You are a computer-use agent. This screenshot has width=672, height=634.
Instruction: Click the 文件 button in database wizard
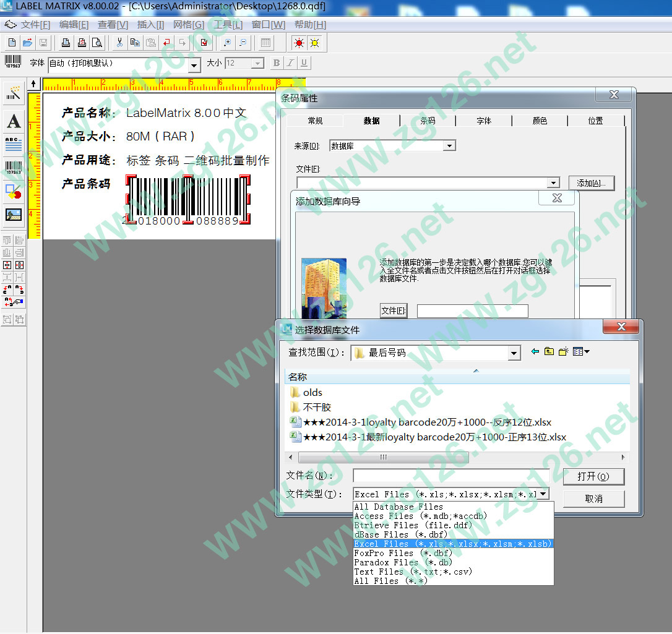pyautogui.click(x=394, y=311)
